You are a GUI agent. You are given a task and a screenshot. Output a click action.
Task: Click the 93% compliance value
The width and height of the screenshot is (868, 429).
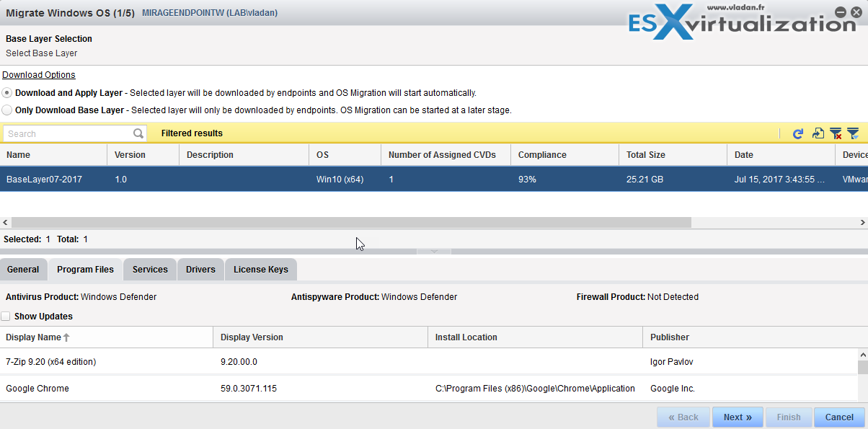(x=527, y=180)
